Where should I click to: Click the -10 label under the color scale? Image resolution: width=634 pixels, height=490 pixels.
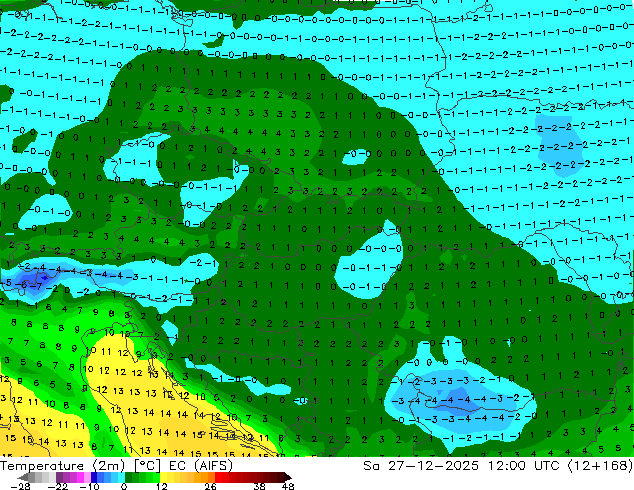pos(89,486)
